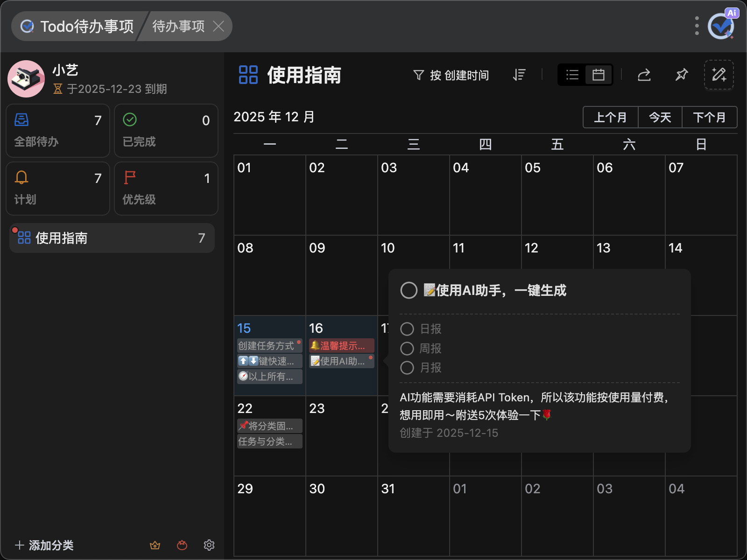Open the 温馨提示 event on the 16th
Screen dimensions: 747x560
tap(342, 346)
